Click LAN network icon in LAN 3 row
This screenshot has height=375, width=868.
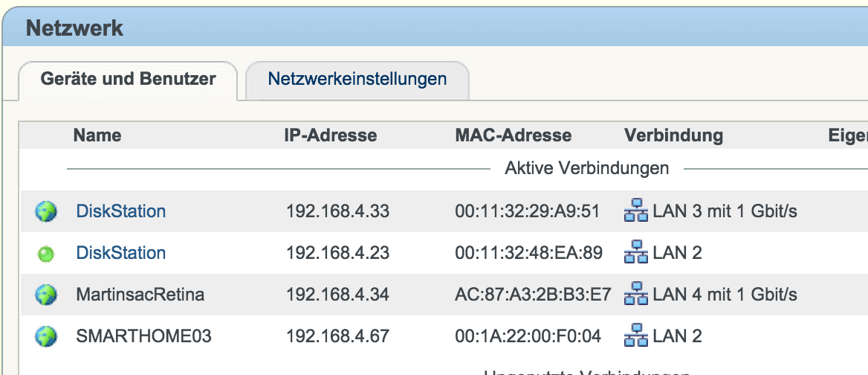(x=636, y=211)
